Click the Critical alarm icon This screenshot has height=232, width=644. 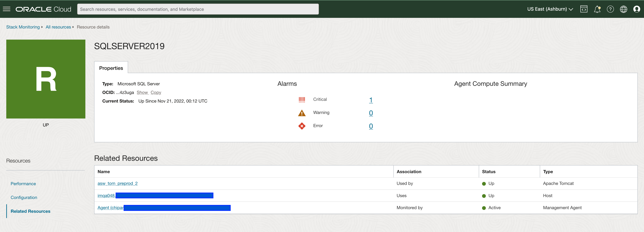point(302,100)
